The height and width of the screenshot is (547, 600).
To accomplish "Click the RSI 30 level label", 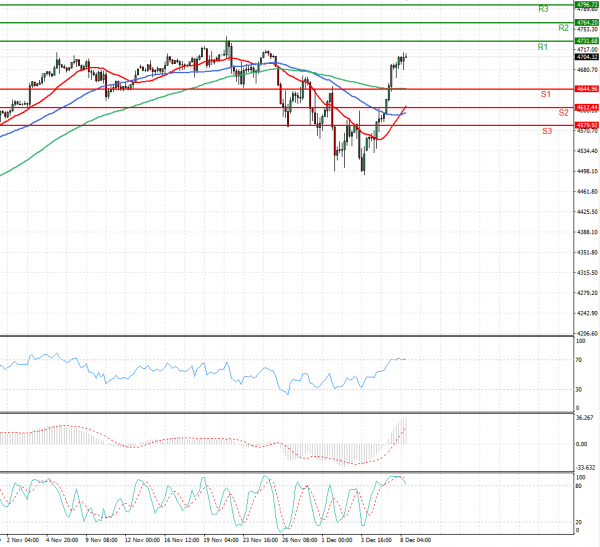I will click(x=579, y=390).
